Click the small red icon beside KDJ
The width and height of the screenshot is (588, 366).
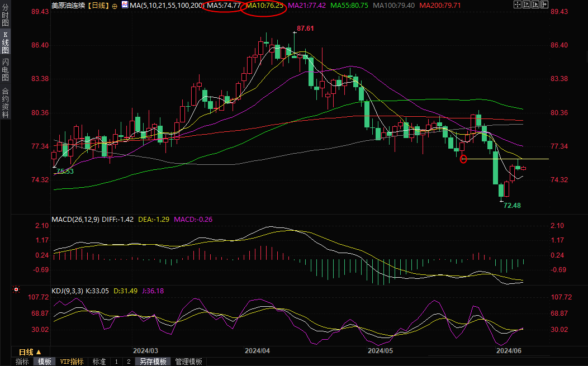(16, 290)
